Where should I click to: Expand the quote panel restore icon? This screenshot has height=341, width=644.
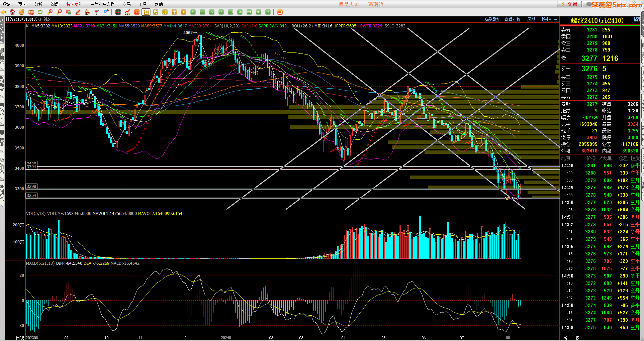(637, 19)
